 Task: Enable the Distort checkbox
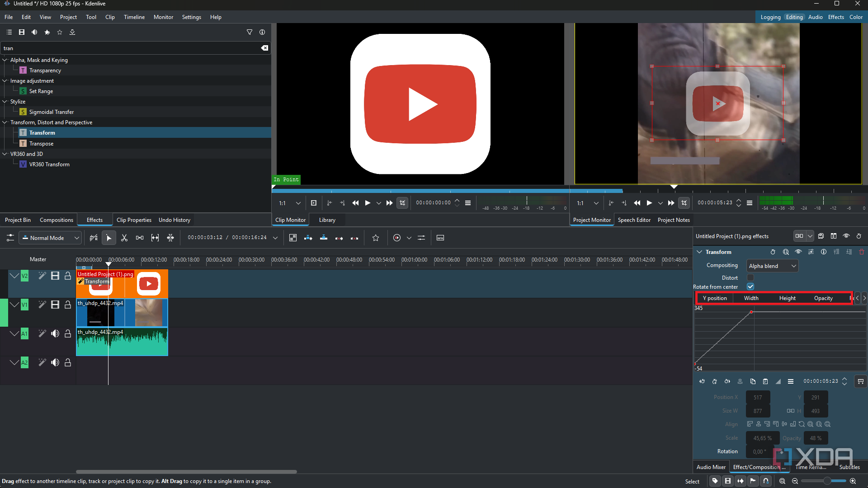coord(750,277)
